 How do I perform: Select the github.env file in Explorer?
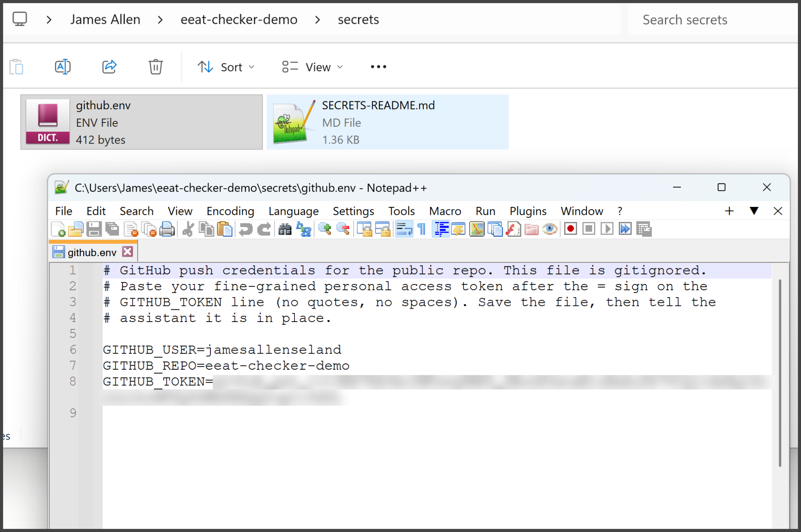[142, 122]
